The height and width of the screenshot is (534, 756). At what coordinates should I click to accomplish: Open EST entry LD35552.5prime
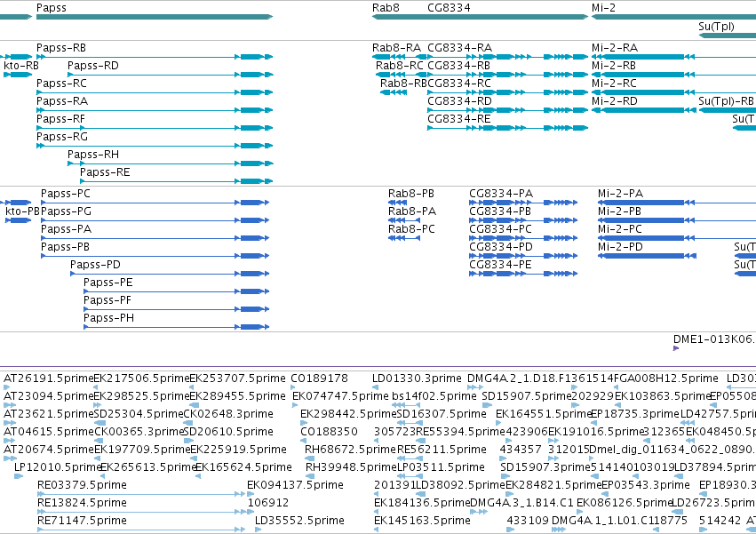tap(299, 521)
